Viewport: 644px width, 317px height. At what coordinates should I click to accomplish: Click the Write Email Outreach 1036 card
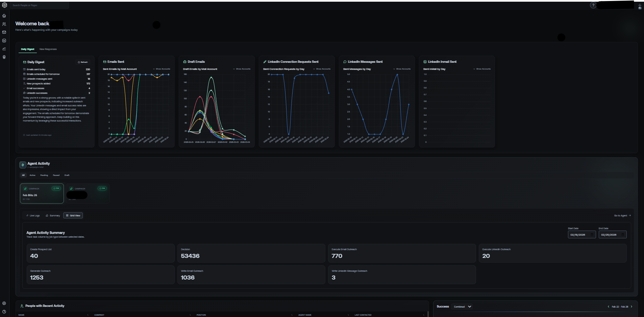tap(251, 275)
